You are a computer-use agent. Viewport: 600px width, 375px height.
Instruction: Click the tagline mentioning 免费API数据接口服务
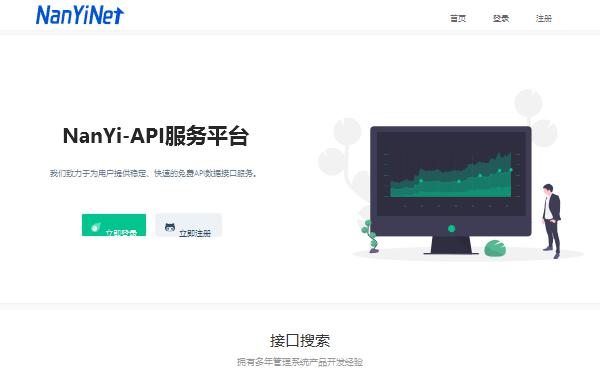click(x=153, y=173)
